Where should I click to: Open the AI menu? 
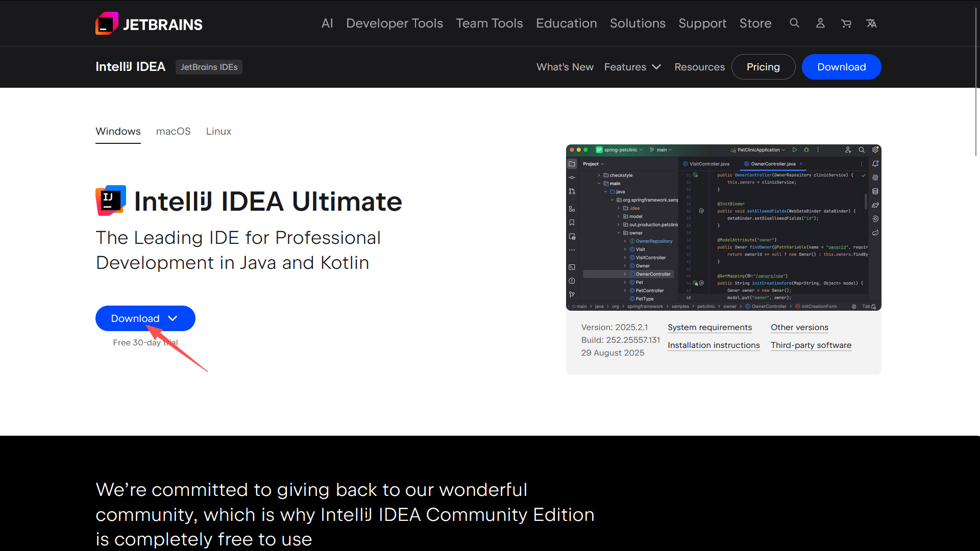click(x=327, y=23)
